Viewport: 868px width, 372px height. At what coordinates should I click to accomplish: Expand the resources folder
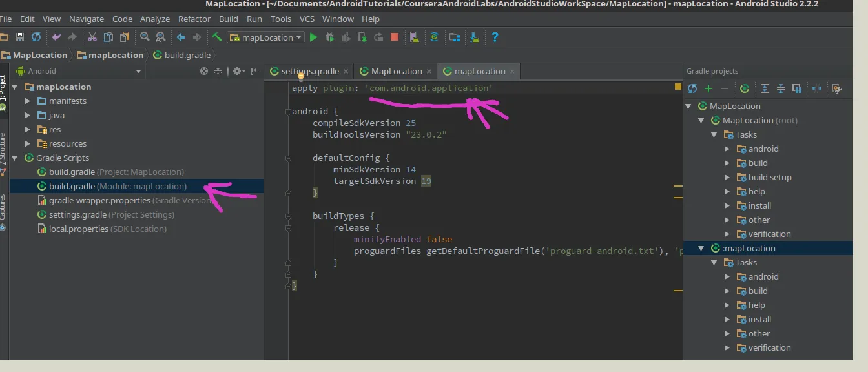pyautogui.click(x=28, y=143)
